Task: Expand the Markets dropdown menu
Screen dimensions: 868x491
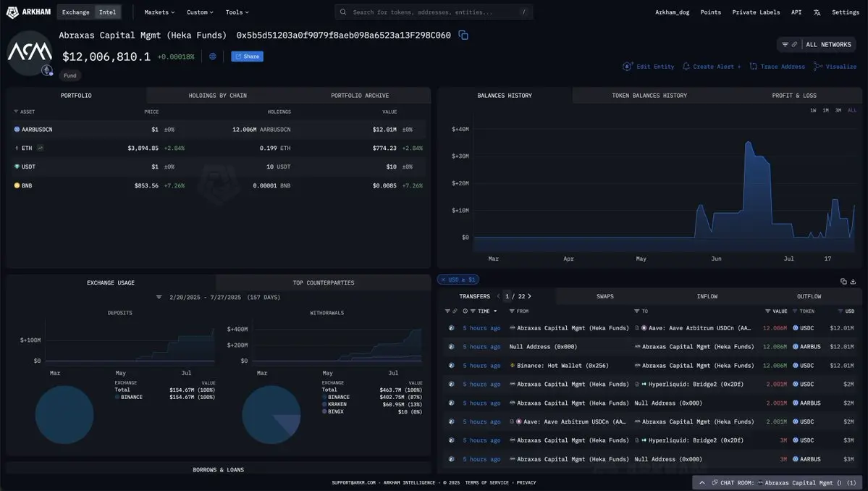Action: coord(159,12)
